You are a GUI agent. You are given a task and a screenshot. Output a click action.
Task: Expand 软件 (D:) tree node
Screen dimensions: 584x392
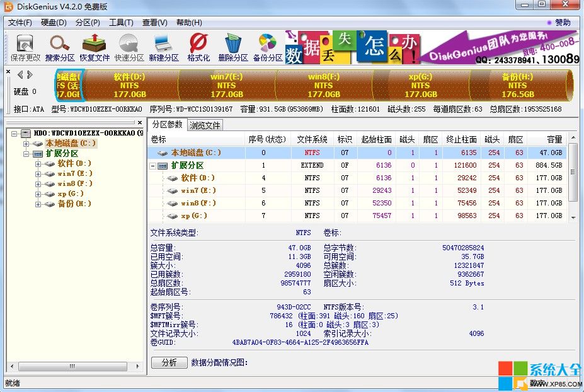tap(38, 164)
